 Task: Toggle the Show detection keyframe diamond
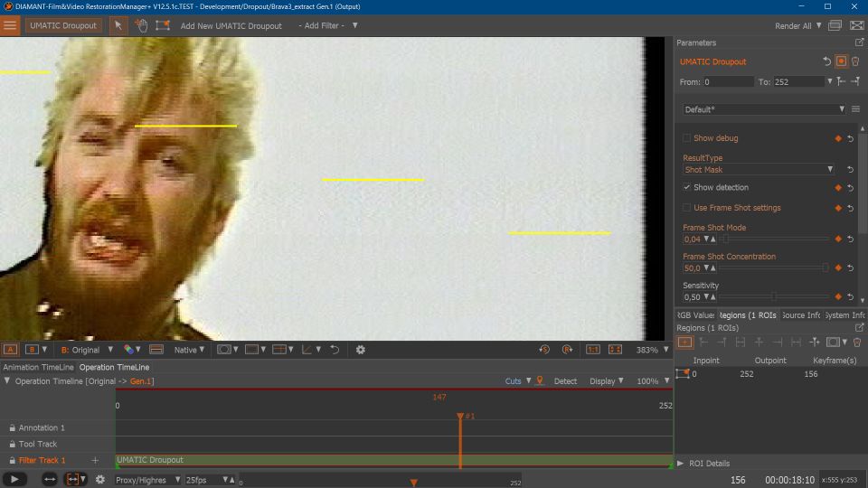(x=838, y=188)
